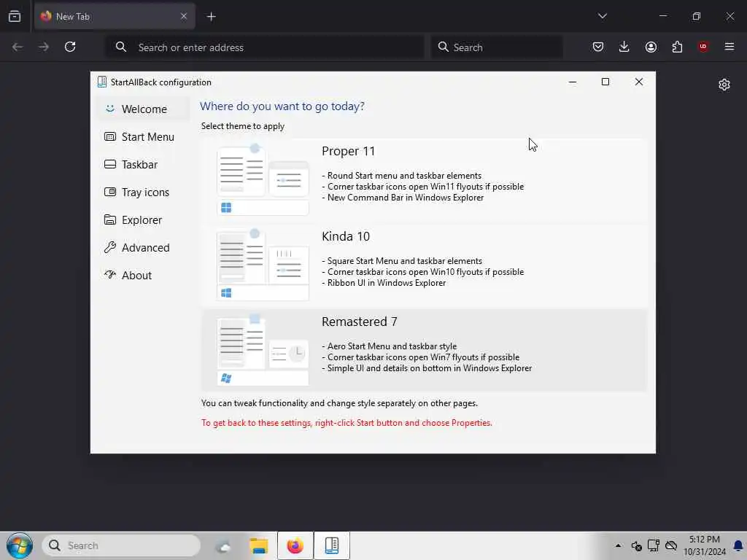Click 'Aero Start Menu and taskbar style' line
747x560 pixels.
[x=392, y=346]
